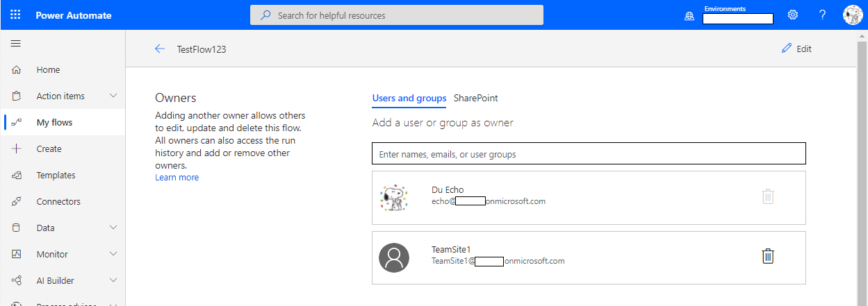The image size is (868, 306).
Task: Click the My flows icon
Action: [17, 123]
